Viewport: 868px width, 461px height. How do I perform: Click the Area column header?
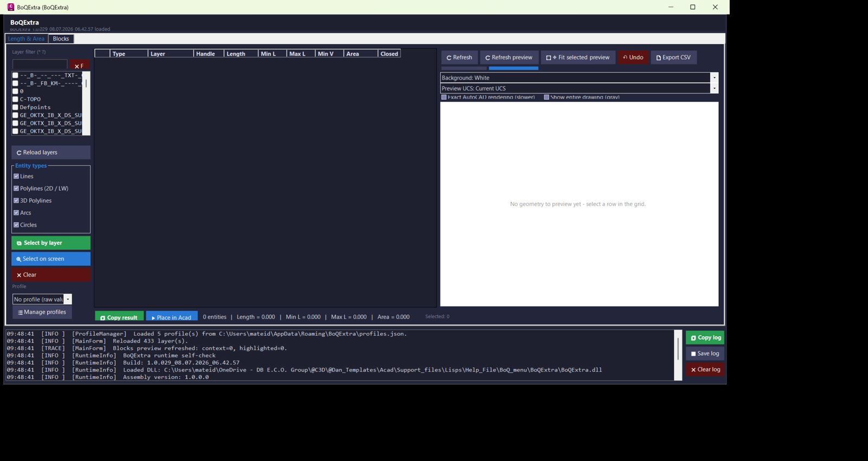pyautogui.click(x=361, y=54)
